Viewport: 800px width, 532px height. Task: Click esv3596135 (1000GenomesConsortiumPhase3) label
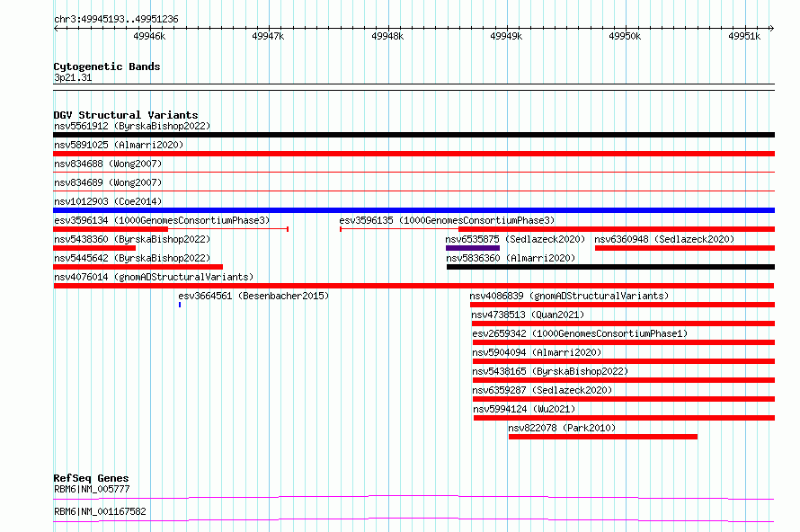coord(447,220)
